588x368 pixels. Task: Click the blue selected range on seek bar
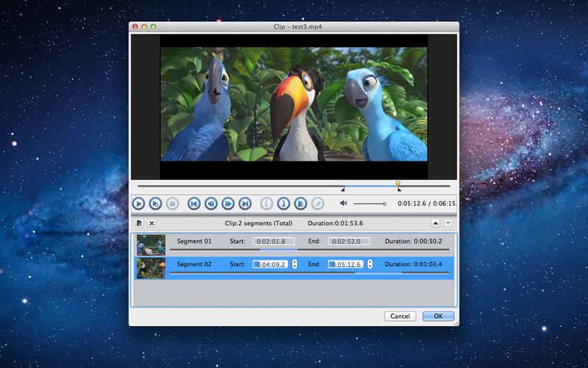370,186
